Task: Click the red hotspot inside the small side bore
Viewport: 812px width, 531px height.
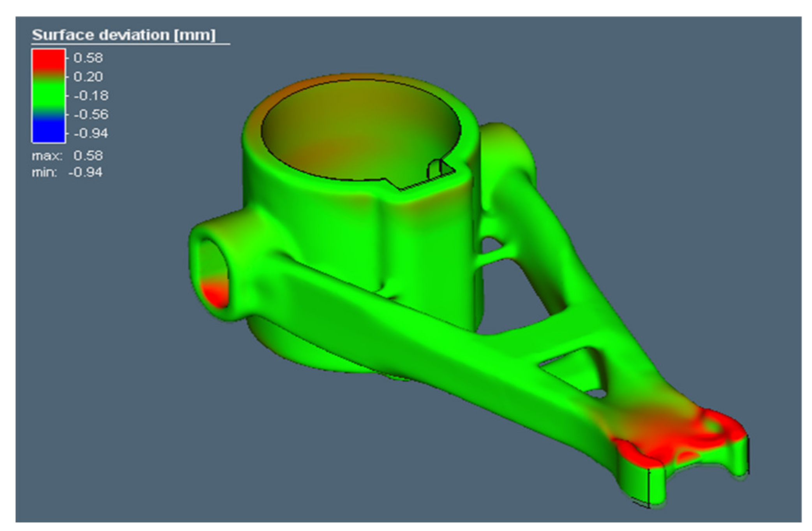Action: point(215,294)
